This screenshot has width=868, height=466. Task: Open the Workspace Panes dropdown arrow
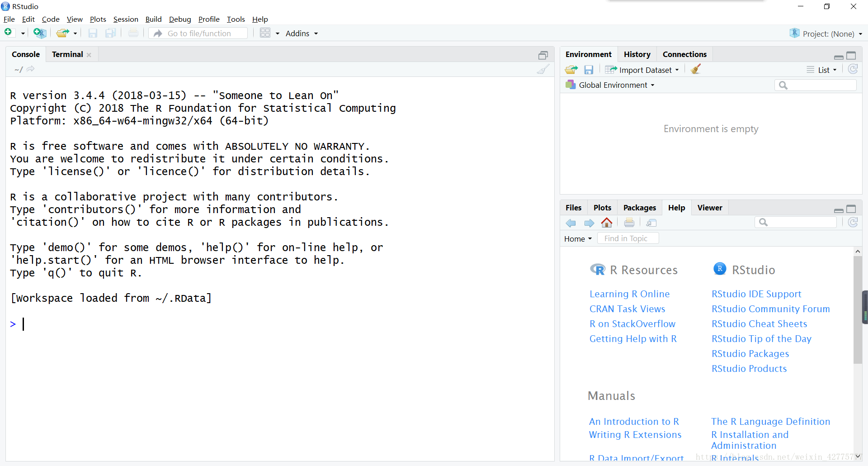[x=278, y=33]
